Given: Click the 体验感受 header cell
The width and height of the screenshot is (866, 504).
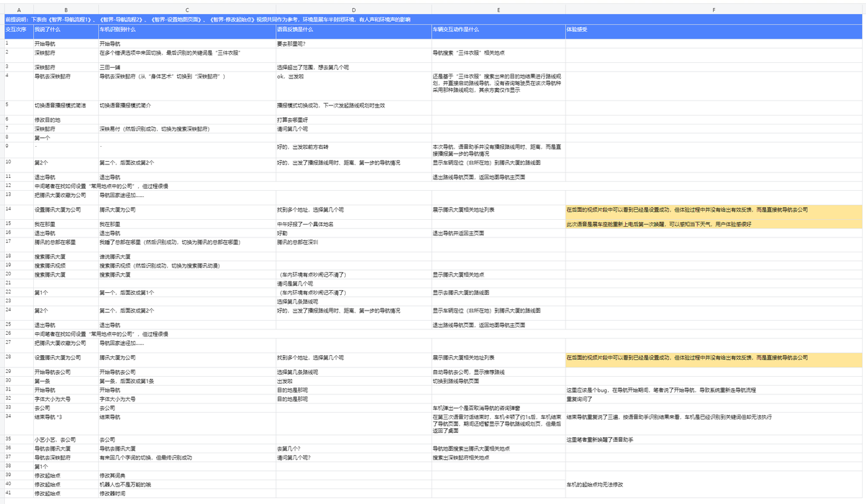Looking at the screenshot, I should 714,32.
